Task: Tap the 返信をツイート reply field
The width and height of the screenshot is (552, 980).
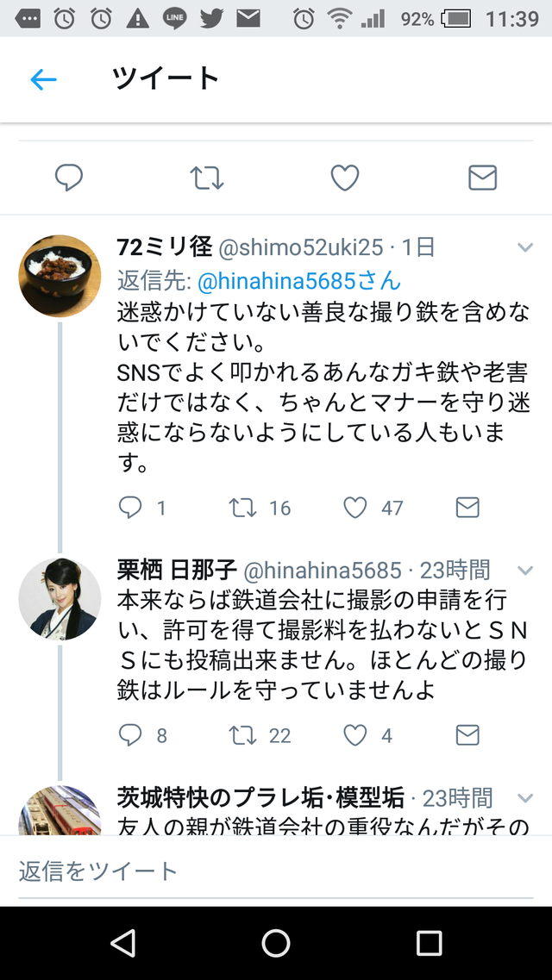Action: [276, 871]
